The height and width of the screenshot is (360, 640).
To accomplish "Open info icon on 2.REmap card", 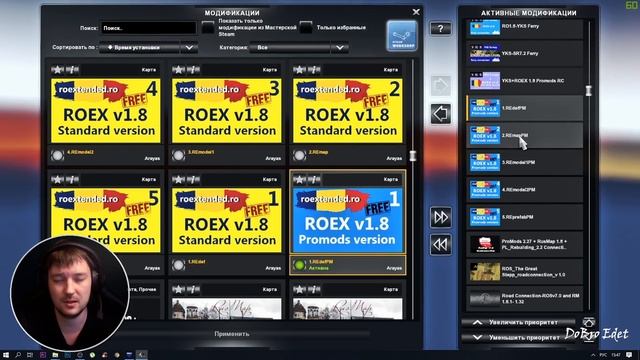I will [313, 70].
